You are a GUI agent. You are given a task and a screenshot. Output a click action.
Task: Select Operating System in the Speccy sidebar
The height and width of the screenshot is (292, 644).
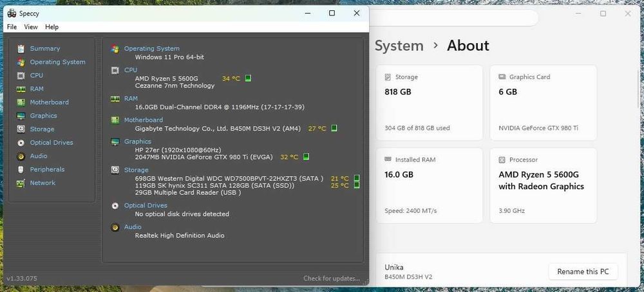[x=57, y=62]
